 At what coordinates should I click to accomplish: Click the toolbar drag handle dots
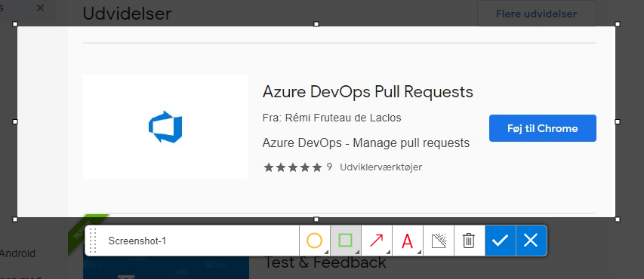click(93, 241)
